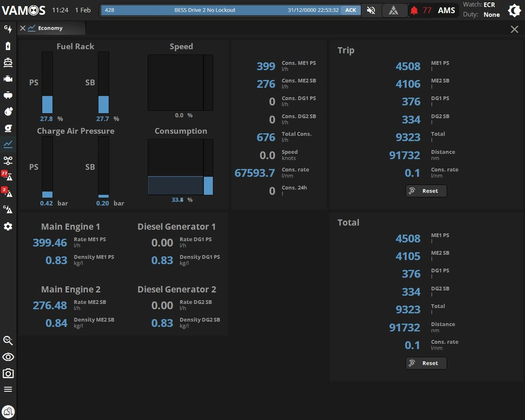The height and width of the screenshot is (420, 525).
Task: Click the Diesel Generator 2 heading
Action: coord(177,289)
